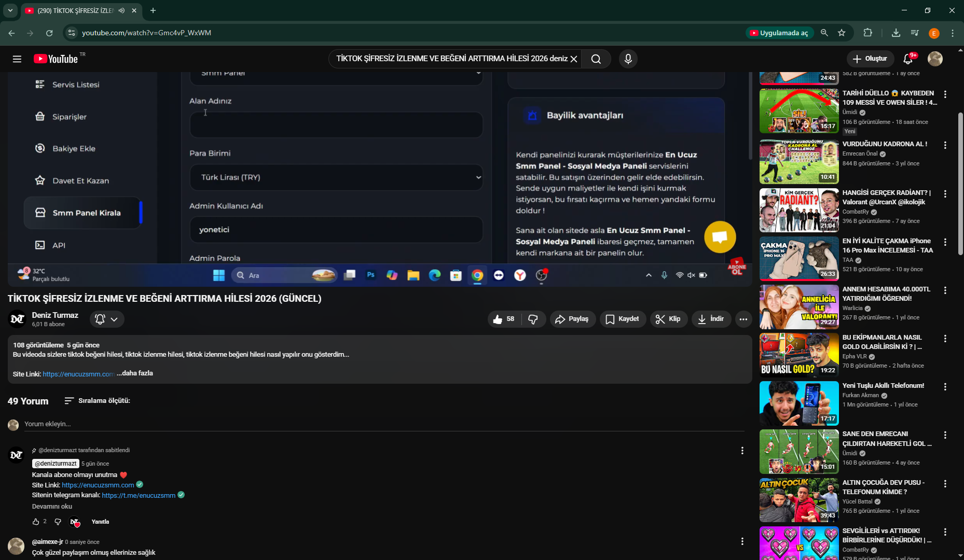
Task: Open options for TARİHİ DÜELLO video
Action: click(x=945, y=94)
